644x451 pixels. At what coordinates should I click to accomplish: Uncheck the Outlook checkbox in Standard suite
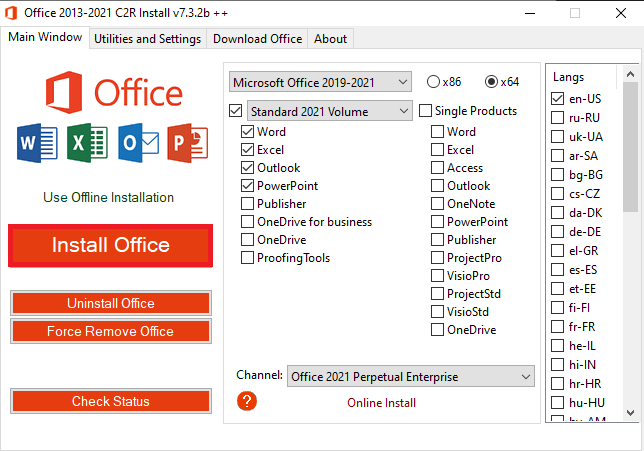click(x=247, y=168)
